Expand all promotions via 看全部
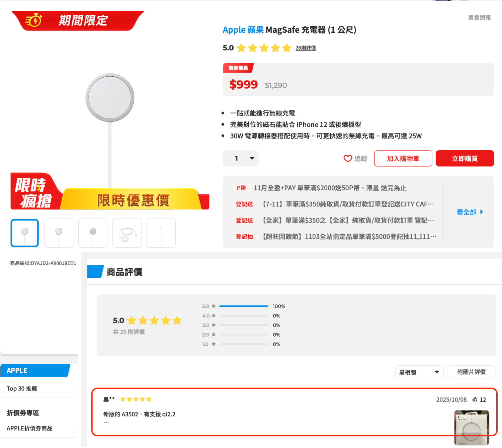Screen dimensions: 502x448 pos(470,212)
